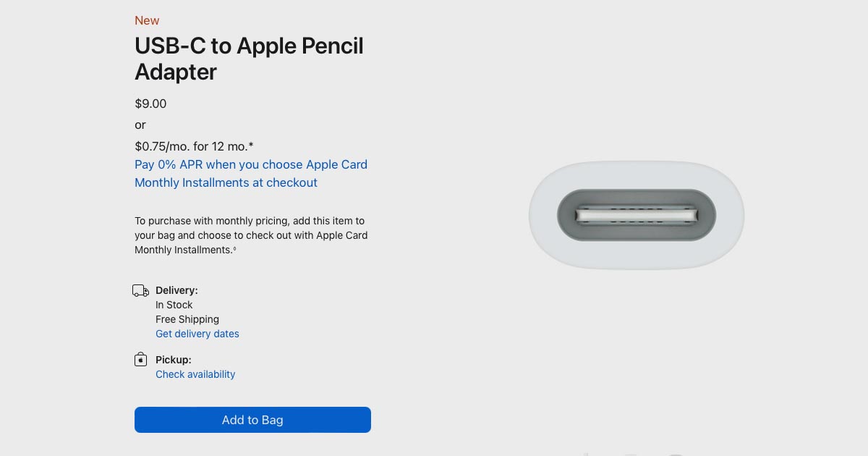Click the footnote marker after Monthly Installments

click(234, 249)
